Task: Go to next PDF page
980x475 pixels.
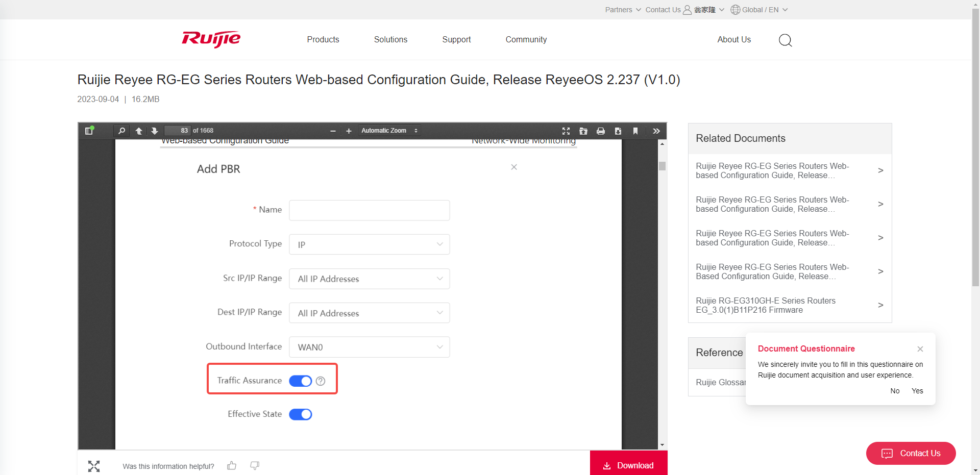Action: coord(155,131)
